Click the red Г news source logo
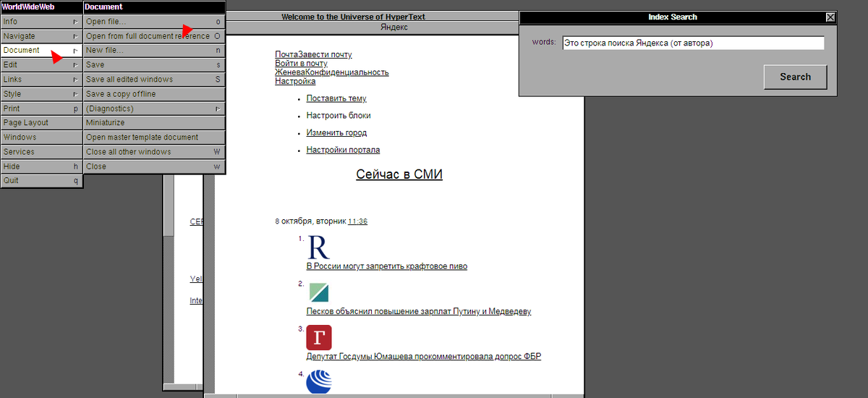 click(x=319, y=338)
